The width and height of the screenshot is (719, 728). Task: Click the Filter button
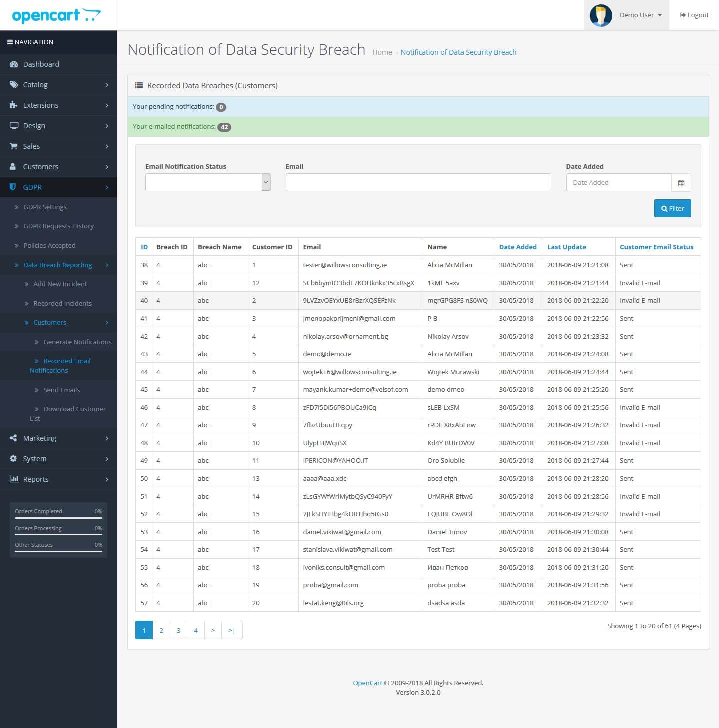coord(672,209)
